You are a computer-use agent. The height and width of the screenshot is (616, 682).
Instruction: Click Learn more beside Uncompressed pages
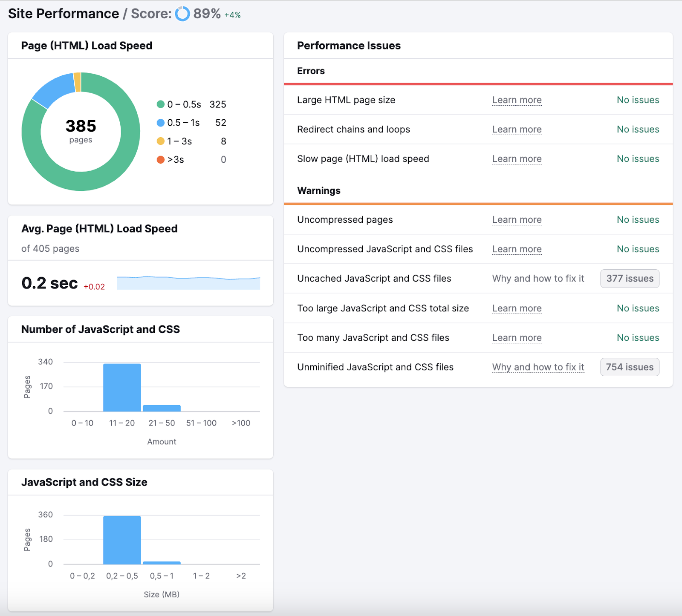517,220
